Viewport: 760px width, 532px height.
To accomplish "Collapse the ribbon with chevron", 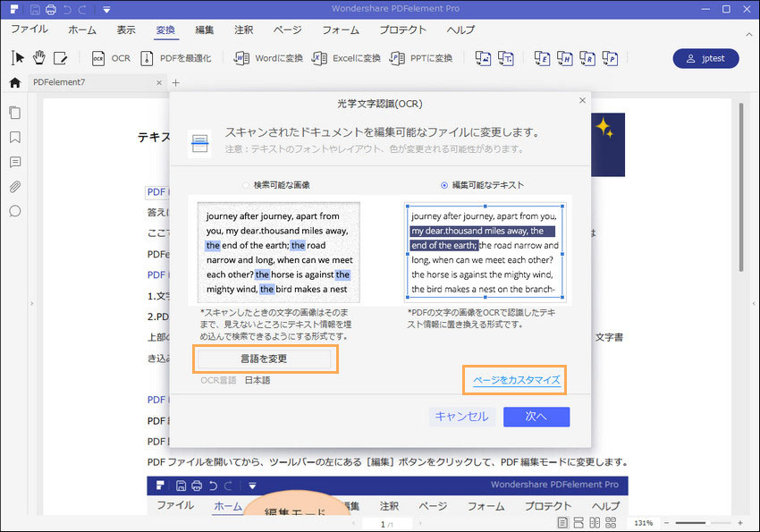I will (748, 34).
